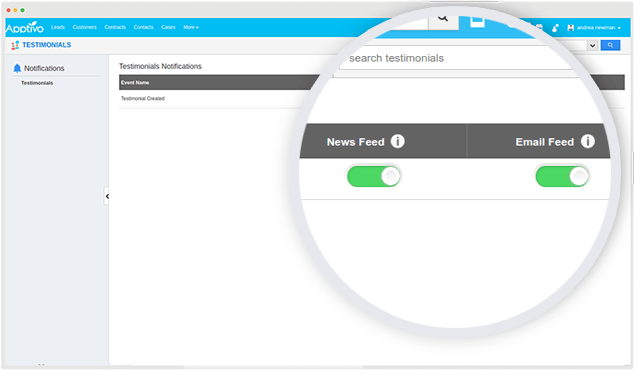
Task: Open the Customers menu
Action: click(x=85, y=27)
